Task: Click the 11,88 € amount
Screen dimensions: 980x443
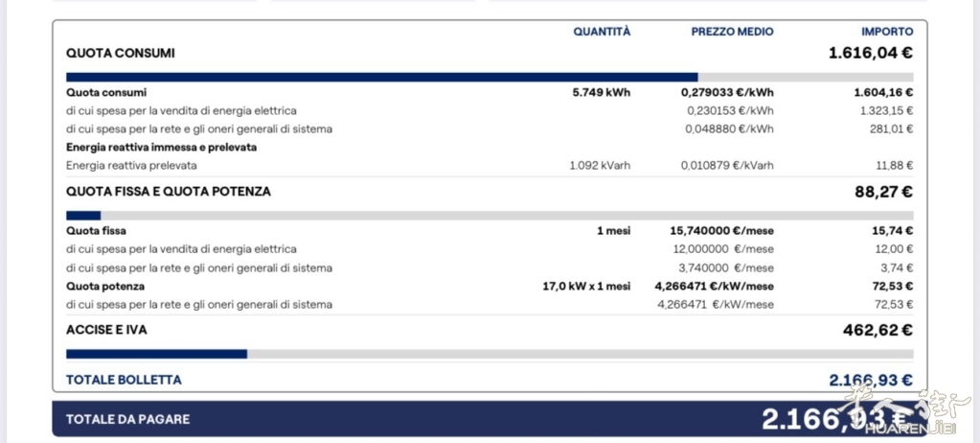Action: click(x=895, y=166)
